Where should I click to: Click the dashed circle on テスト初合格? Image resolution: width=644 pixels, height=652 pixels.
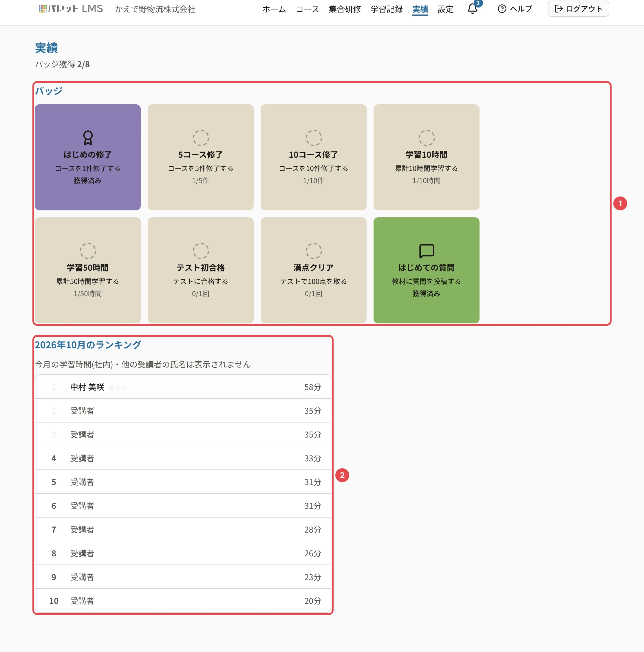pos(201,251)
